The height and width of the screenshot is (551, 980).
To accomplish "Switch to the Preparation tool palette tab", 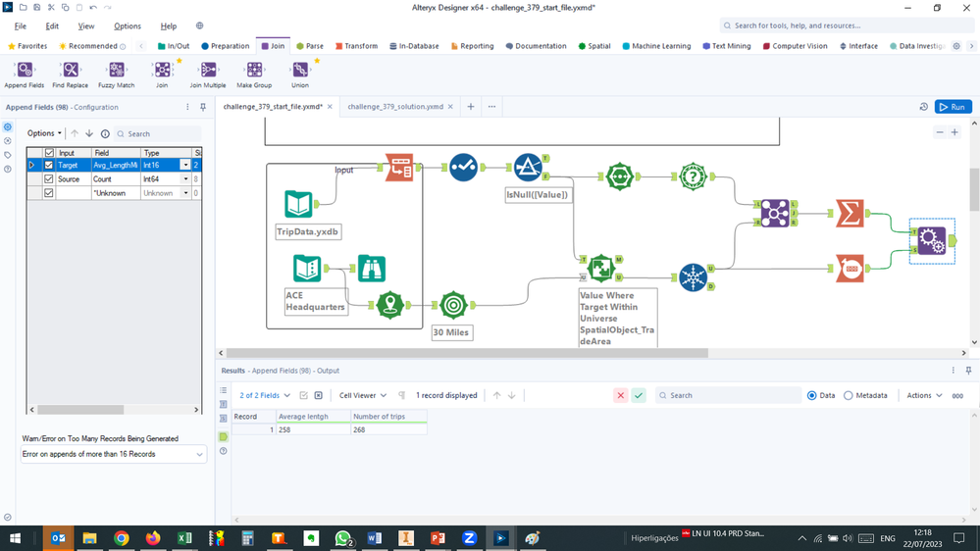I will pyautogui.click(x=225, y=46).
